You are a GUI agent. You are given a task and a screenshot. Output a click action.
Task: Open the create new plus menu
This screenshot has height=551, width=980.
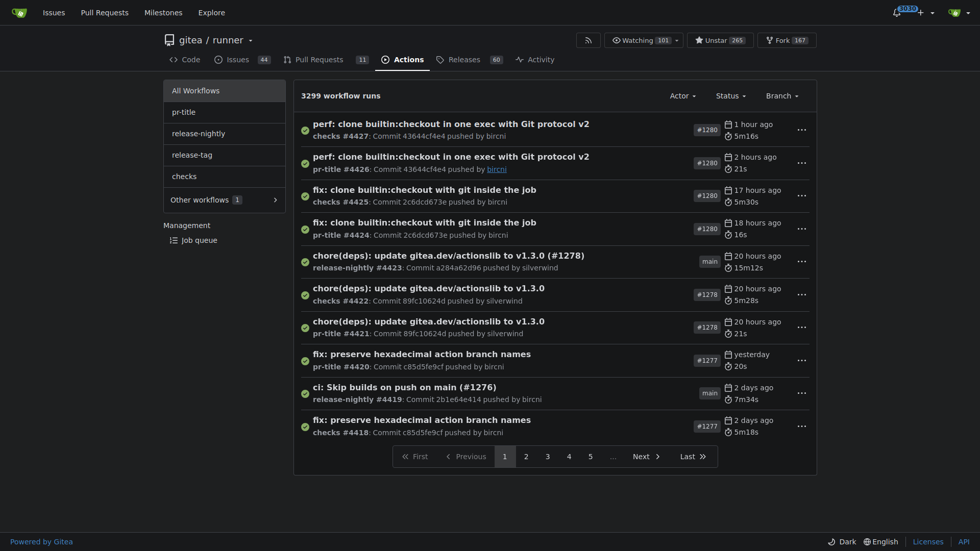pyautogui.click(x=926, y=13)
